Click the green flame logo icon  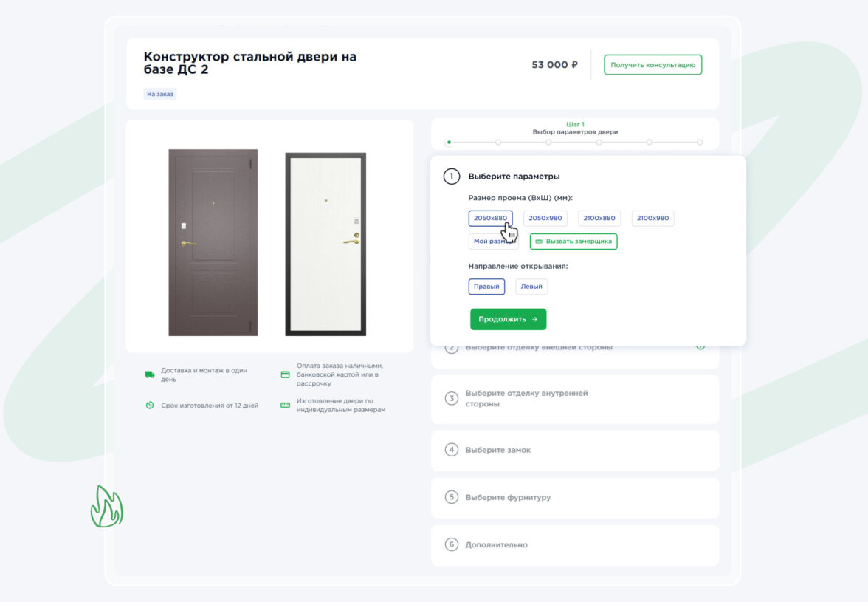(x=106, y=506)
